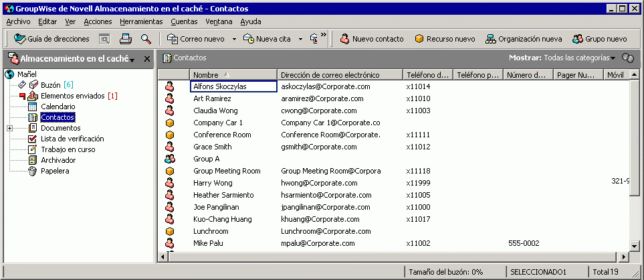Select hsarmiento@Corporate.com email cell
The width and height of the screenshot is (644, 280).
click(x=326, y=195)
